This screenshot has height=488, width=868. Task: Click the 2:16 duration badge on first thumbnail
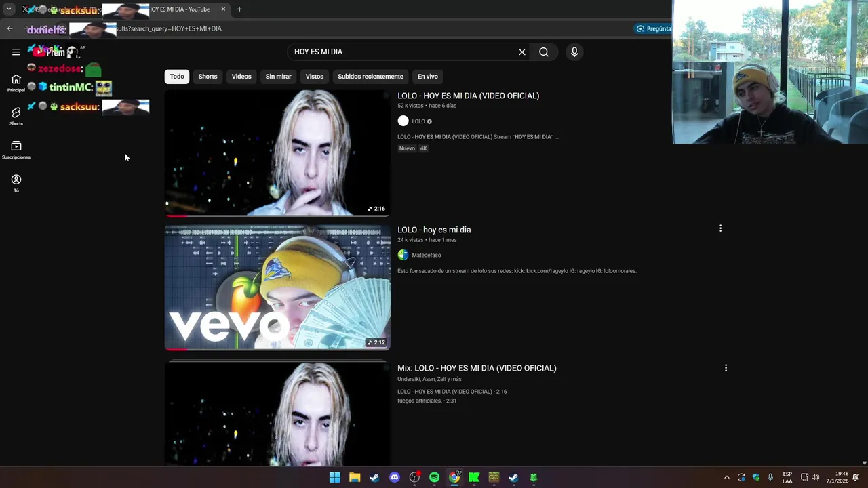tap(376, 209)
